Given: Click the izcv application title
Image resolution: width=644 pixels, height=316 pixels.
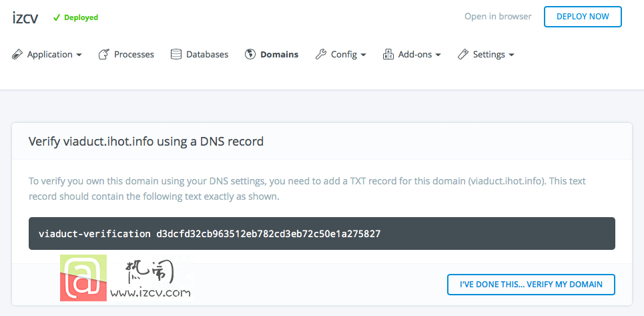Looking at the screenshot, I should pyautogui.click(x=25, y=17).
